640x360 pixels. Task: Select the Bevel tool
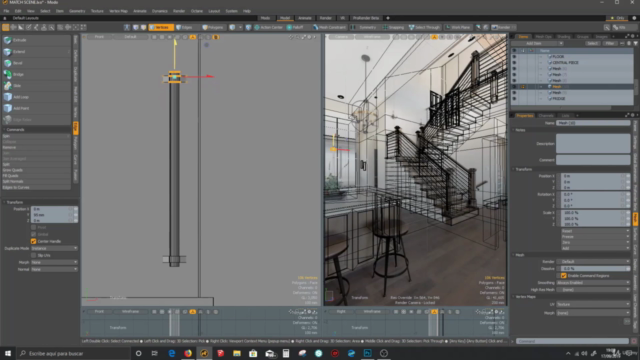36,63
